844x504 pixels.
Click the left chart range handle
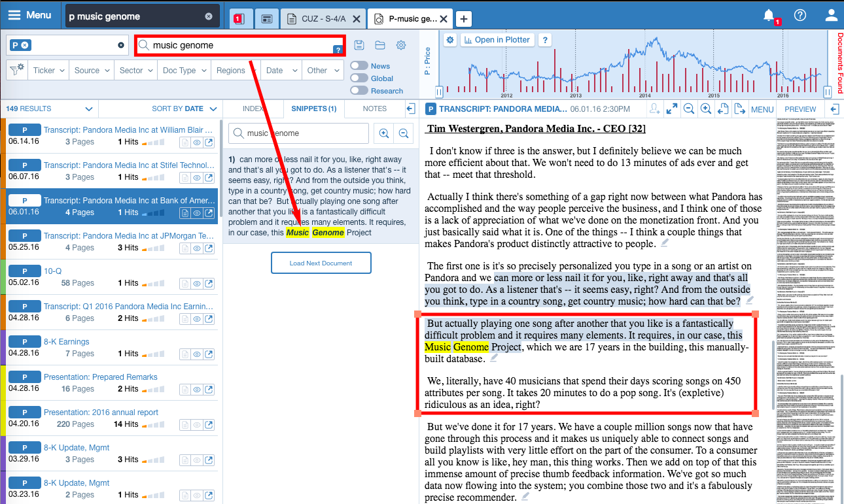[438, 92]
